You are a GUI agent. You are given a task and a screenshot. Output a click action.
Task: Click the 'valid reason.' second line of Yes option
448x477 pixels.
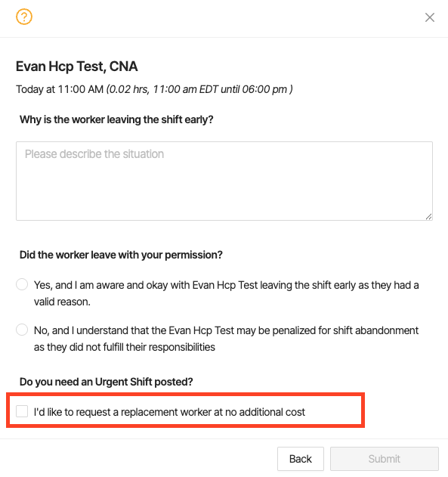pos(62,302)
